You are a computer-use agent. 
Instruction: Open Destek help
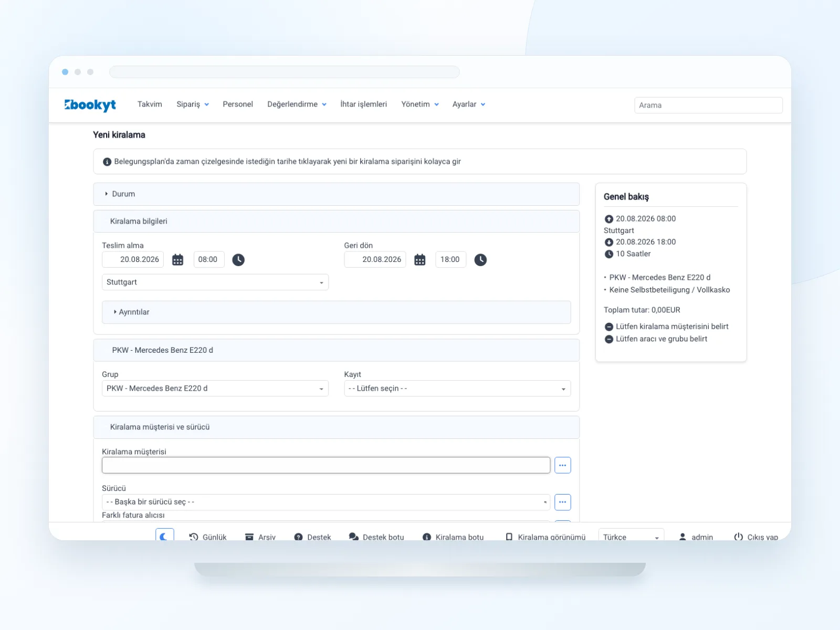click(313, 537)
